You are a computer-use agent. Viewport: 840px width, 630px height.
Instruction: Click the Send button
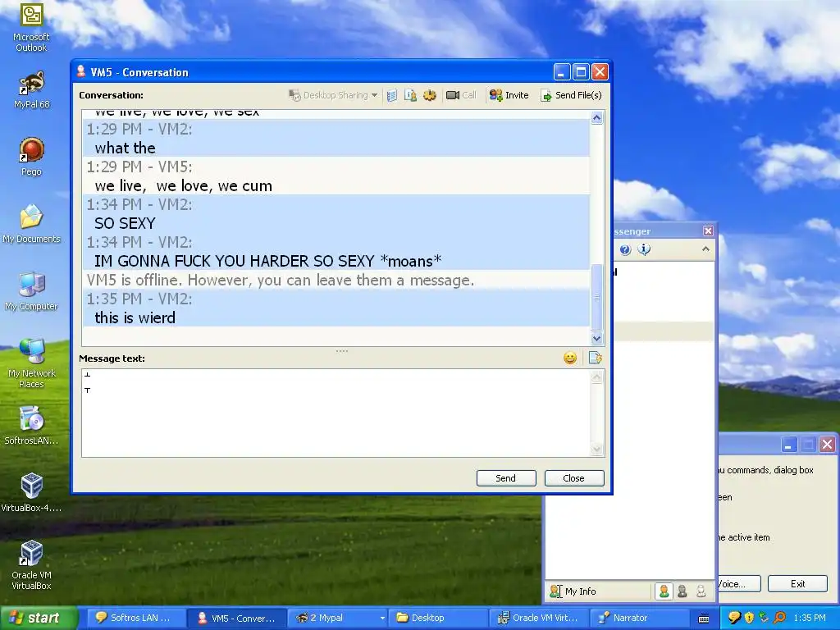tap(506, 478)
